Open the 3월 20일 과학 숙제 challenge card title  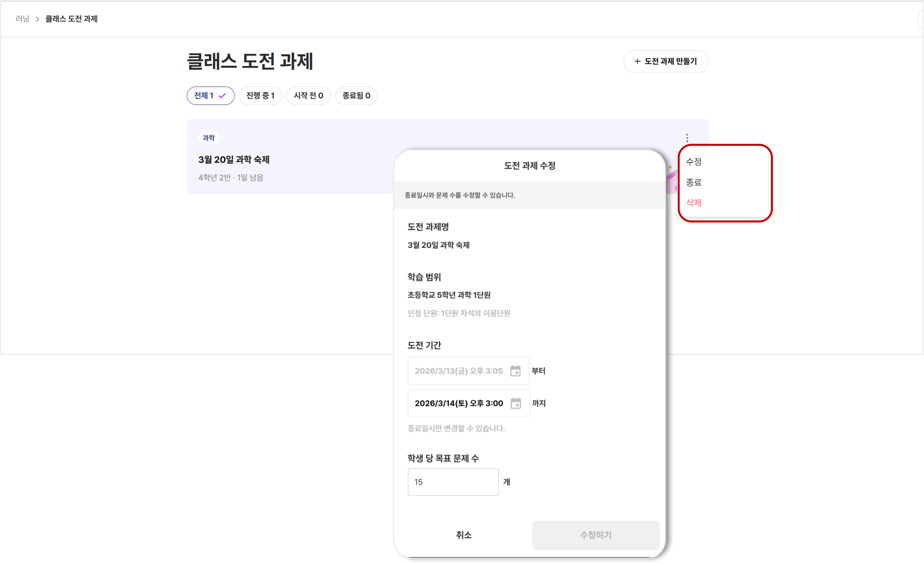coord(234,160)
